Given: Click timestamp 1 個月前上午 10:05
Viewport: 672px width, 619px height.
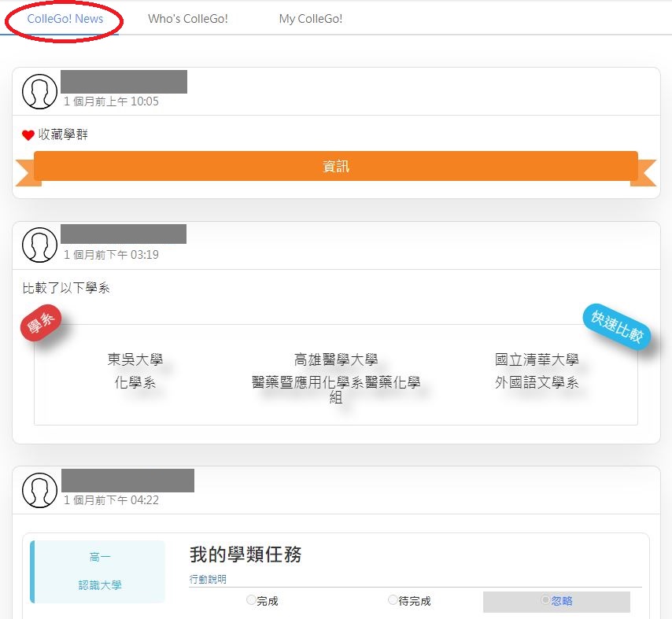Looking at the screenshot, I should tap(111, 101).
